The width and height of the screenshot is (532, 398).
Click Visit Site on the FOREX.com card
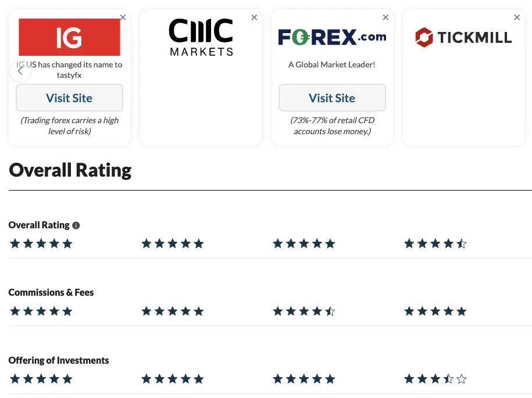click(332, 98)
